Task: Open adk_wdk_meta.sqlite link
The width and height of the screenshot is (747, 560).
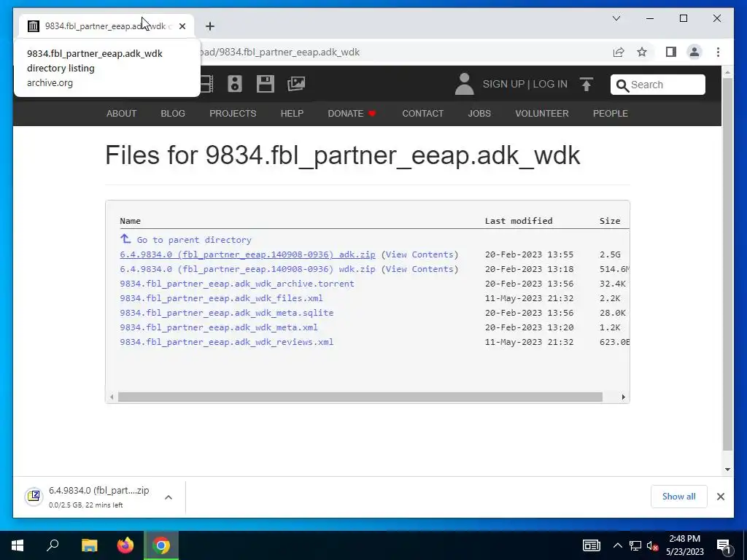Action: click(226, 313)
